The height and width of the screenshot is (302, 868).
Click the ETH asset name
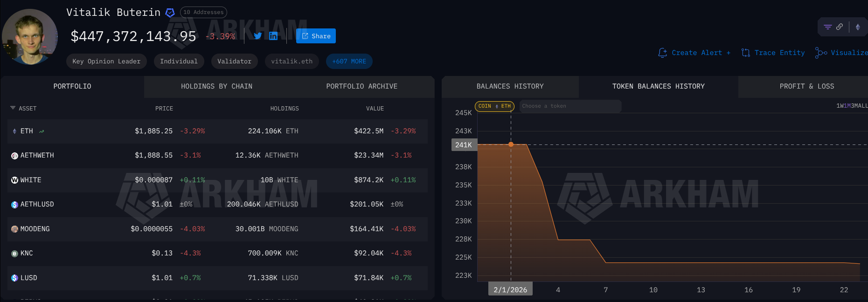tap(27, 131)
